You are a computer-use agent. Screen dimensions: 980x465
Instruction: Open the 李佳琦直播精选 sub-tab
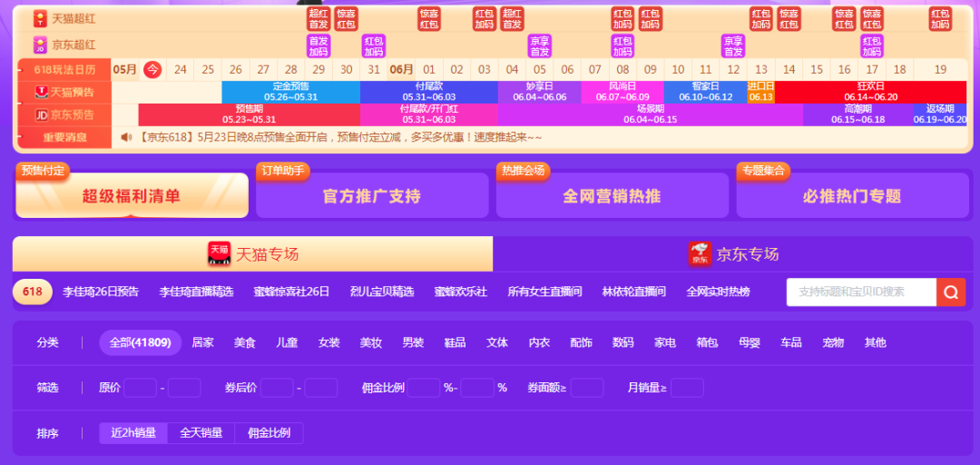196,292
